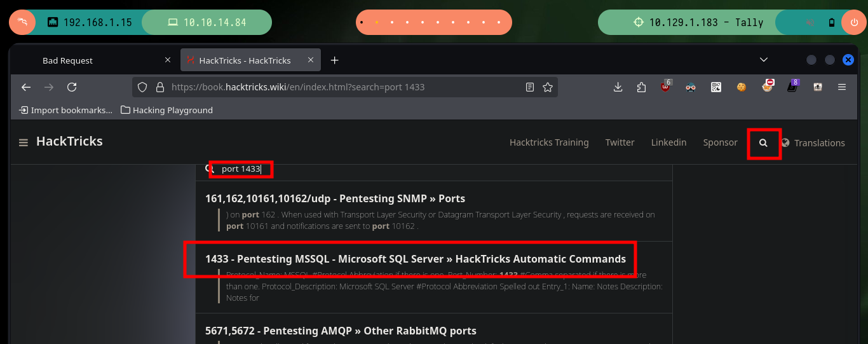The height and width of the screenshot is (344, 868).
Task: Focus the HackTricks search input field
Action: [x=438, y=169]
